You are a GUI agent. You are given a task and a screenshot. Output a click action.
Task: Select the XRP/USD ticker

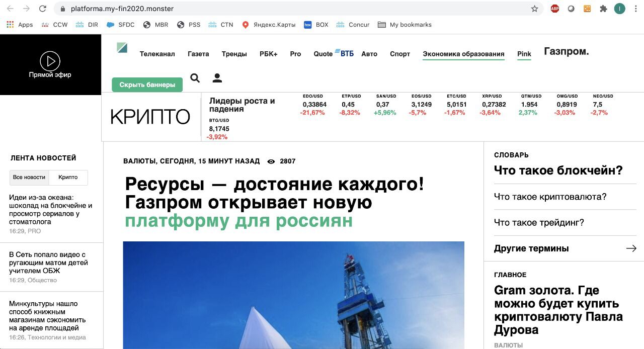492,105
